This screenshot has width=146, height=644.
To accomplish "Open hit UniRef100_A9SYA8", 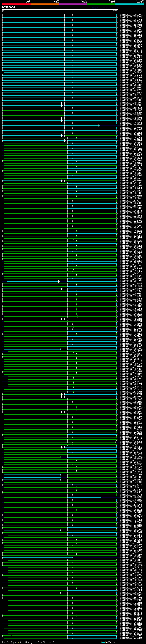I will click(x=131, y=319).
